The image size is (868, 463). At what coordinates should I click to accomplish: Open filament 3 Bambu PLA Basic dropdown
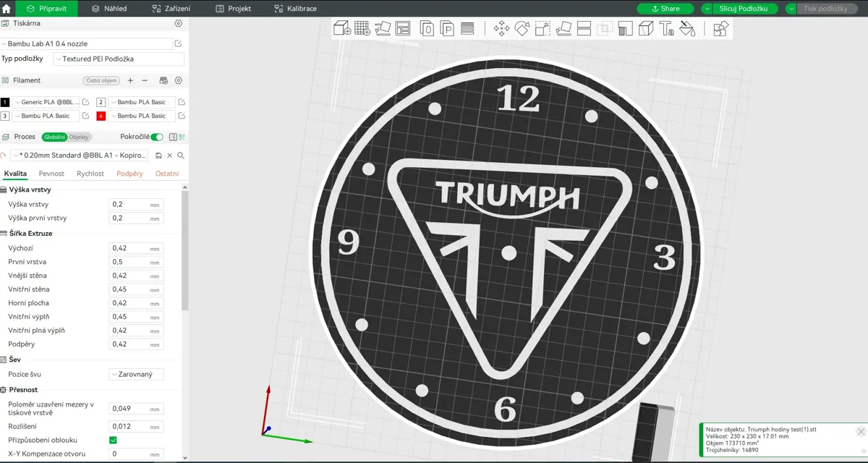pyautogui.click(x=46, y=116)
